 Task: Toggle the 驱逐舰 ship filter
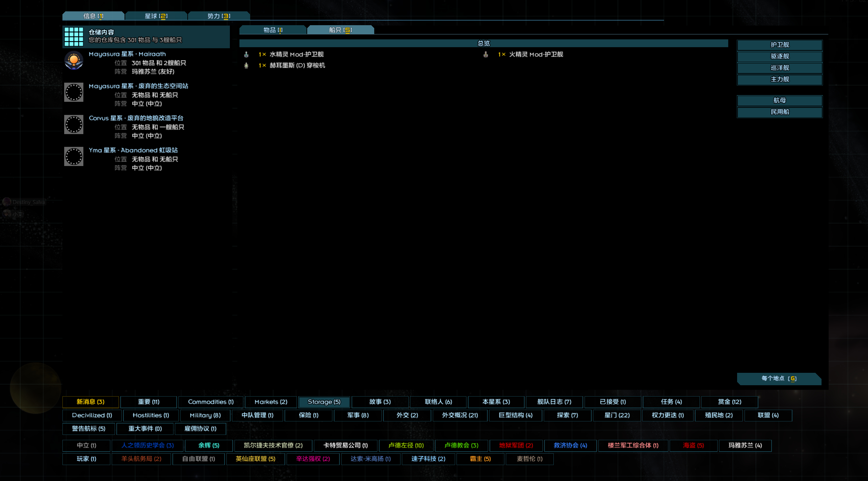779,56
